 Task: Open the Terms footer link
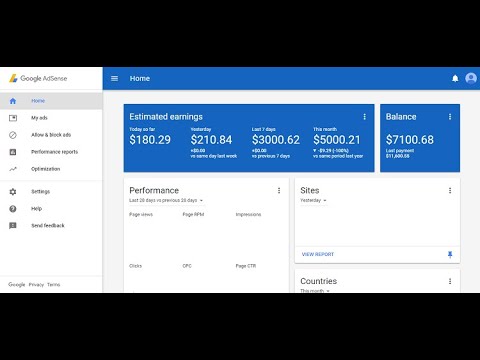click(x=54, y=285)
